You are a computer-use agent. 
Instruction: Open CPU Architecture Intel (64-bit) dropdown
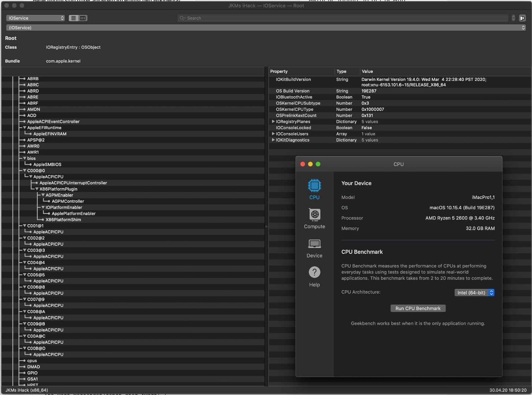click(474, 293)
